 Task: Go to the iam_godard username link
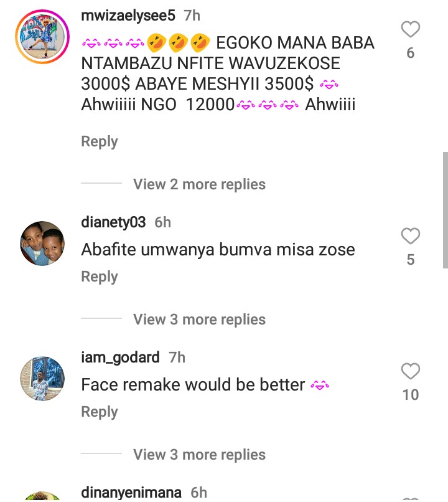click(x=120, y=358)
